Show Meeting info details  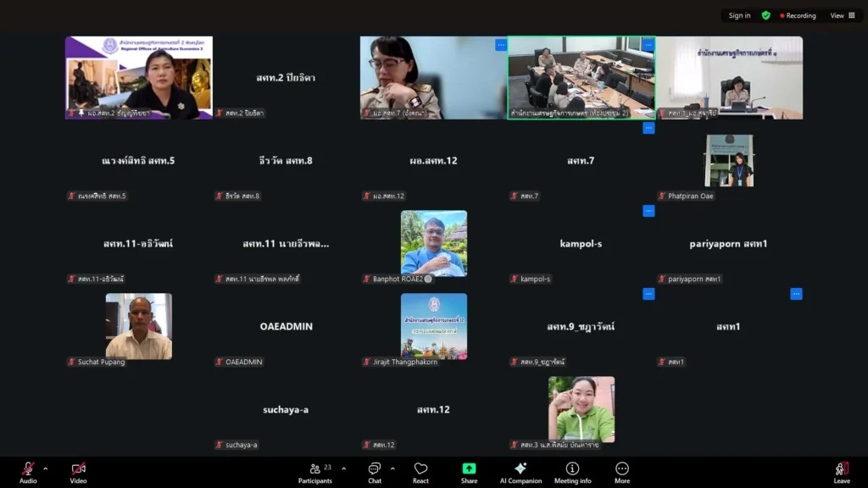coord(572,471)
